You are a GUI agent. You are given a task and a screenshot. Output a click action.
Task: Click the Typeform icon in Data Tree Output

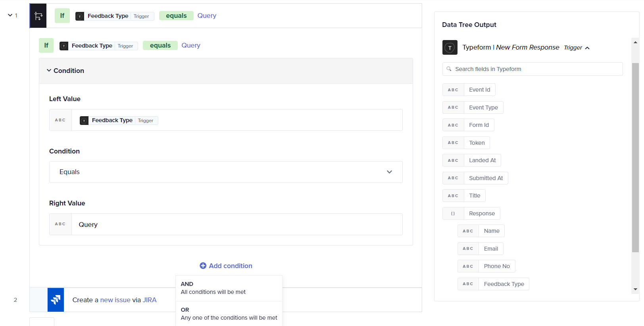click(450, 48)
